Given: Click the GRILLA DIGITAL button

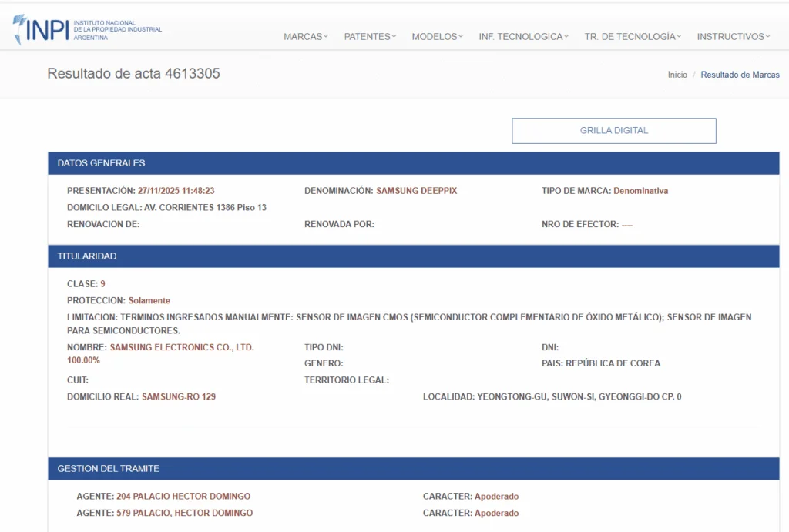Looking at the screenshot, I should tap(613, 130).
